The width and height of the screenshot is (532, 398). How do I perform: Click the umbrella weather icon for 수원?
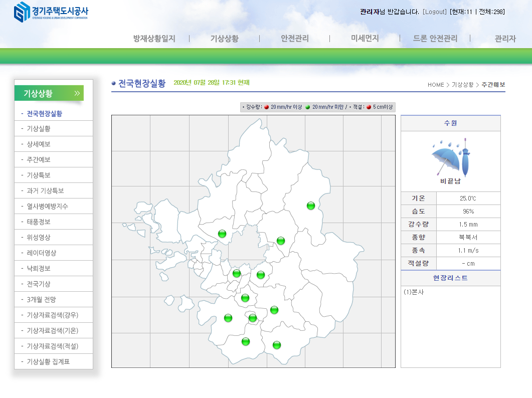450,157
